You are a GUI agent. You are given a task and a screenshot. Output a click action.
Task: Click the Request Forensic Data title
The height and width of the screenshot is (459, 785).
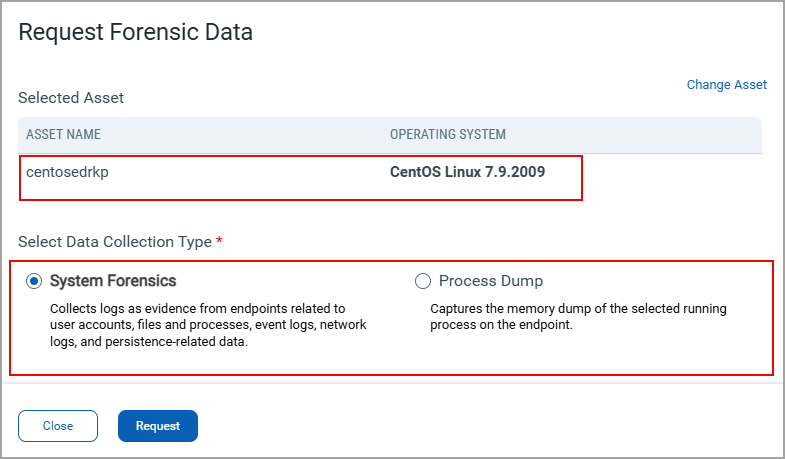(135, 32)
